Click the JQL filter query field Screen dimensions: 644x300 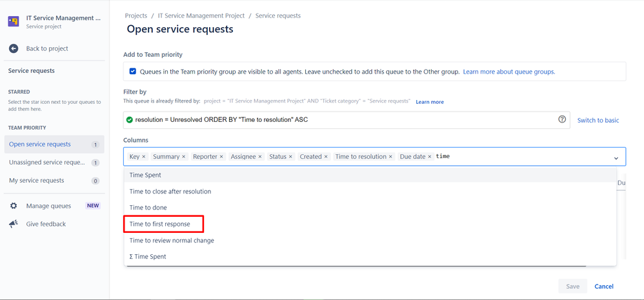click(x=347, y=120)
